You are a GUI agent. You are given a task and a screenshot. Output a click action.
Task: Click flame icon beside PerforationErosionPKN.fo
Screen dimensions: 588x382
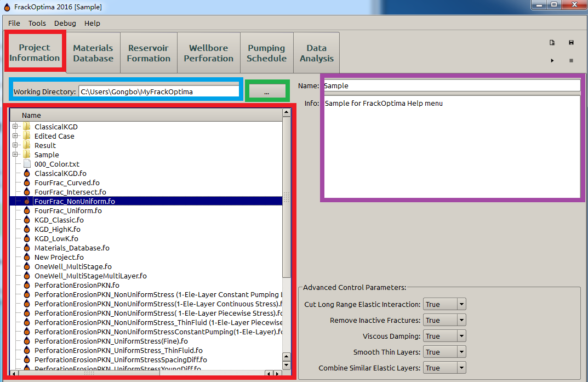click(x=27, y=285)
